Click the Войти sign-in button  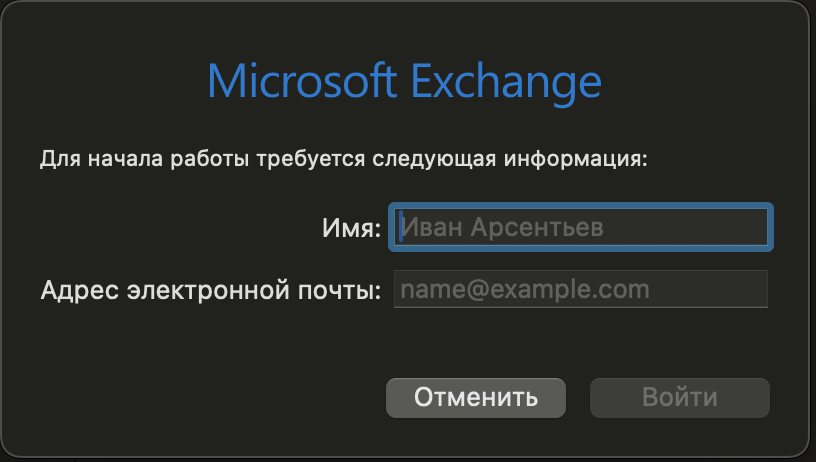(x=679, y=397)
